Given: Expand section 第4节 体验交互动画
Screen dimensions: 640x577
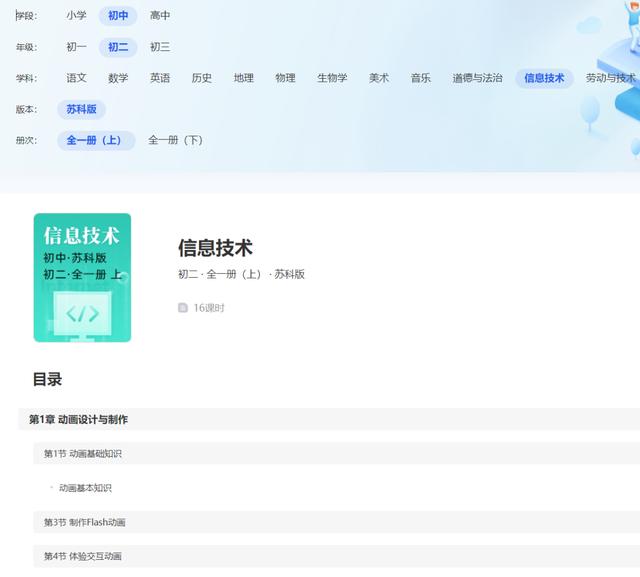Looking at the screenshot, I should [337, 556].
